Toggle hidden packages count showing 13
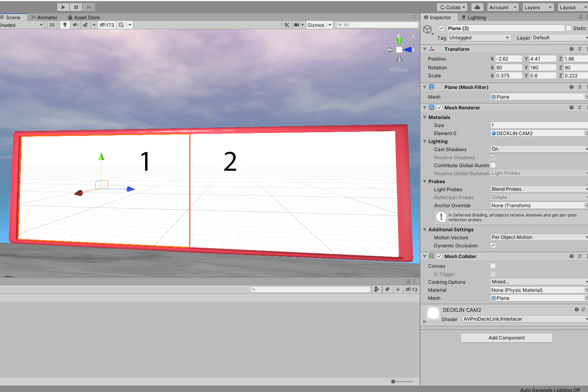Screen dimensions: 588x392 coord(411,289)
